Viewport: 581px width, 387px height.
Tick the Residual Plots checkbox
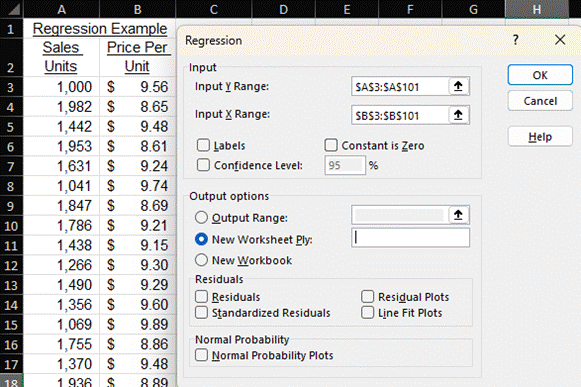368,297
